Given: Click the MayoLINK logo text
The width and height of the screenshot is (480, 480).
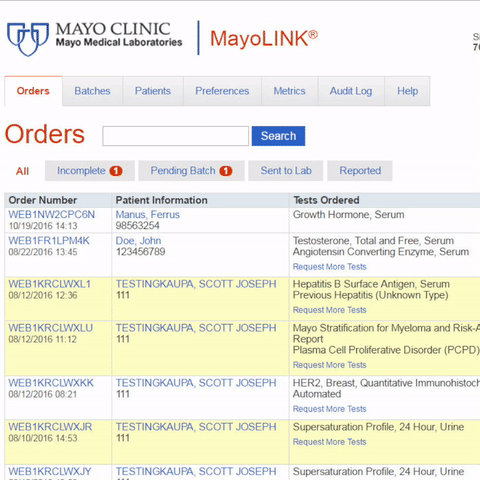Looking at the screenshot, I should pyautogui.click(x=264, y=38).
